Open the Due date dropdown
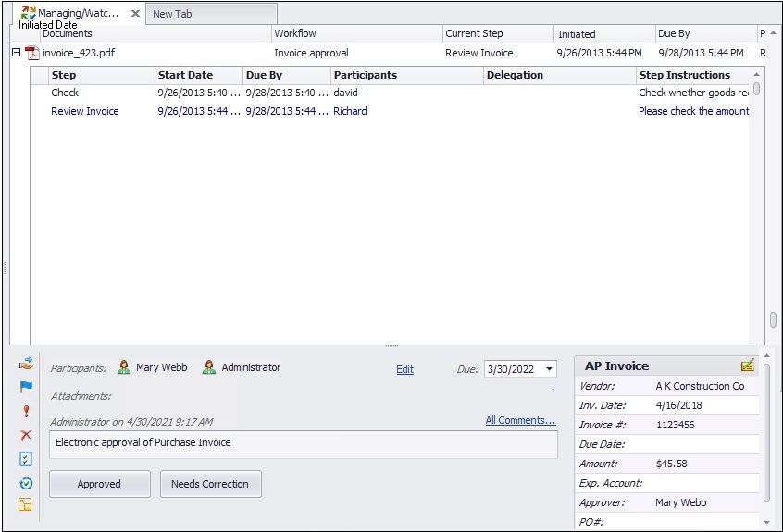 click(549, 369)
